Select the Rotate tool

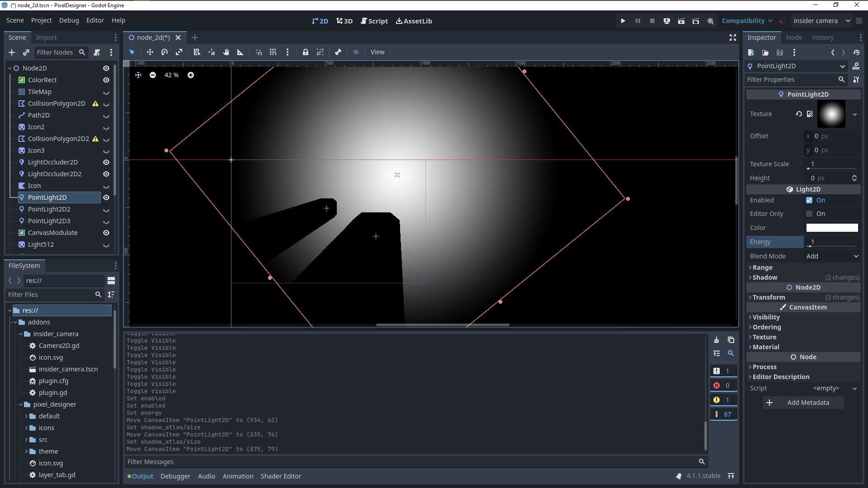click(164, 52)
